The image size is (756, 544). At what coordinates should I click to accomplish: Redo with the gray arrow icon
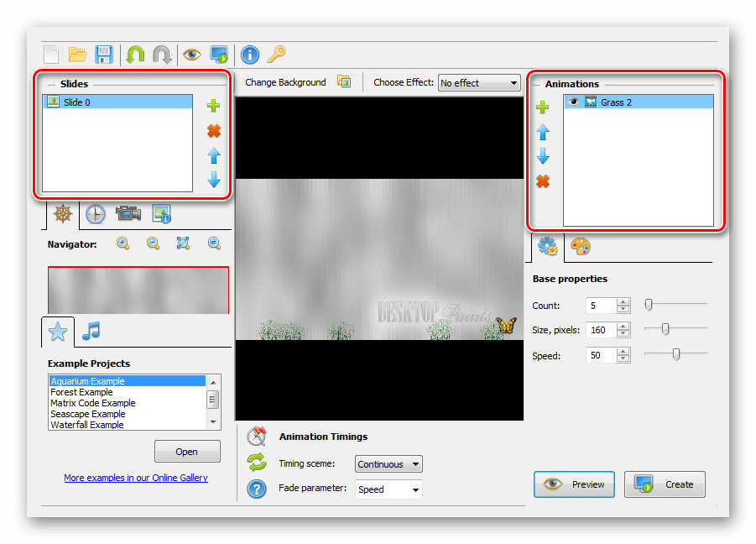coord(162,55)
